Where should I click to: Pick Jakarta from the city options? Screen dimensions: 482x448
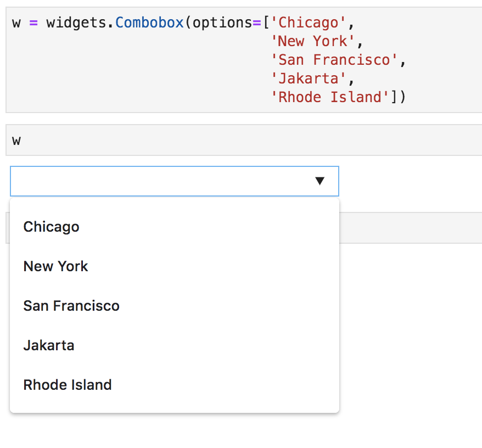click(x=49, y=345)
